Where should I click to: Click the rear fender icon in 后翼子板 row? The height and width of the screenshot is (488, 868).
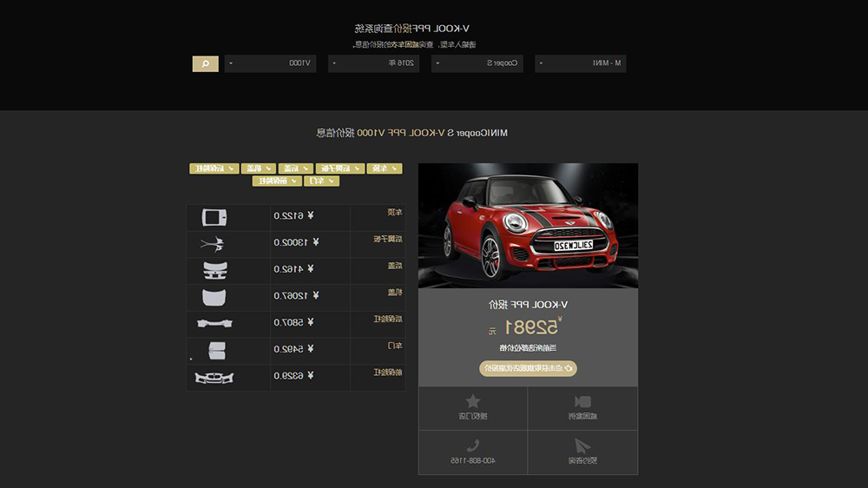coord(213,244)
